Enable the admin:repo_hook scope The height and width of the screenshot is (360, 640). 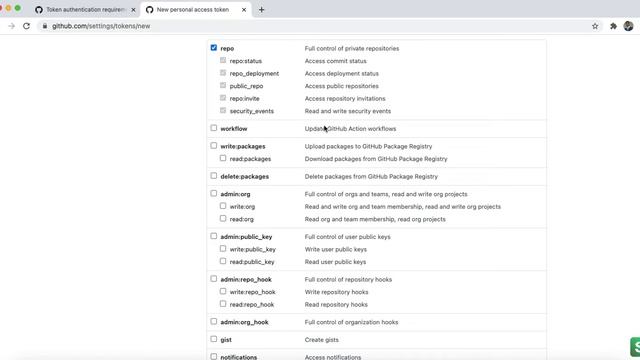[213, 279]
